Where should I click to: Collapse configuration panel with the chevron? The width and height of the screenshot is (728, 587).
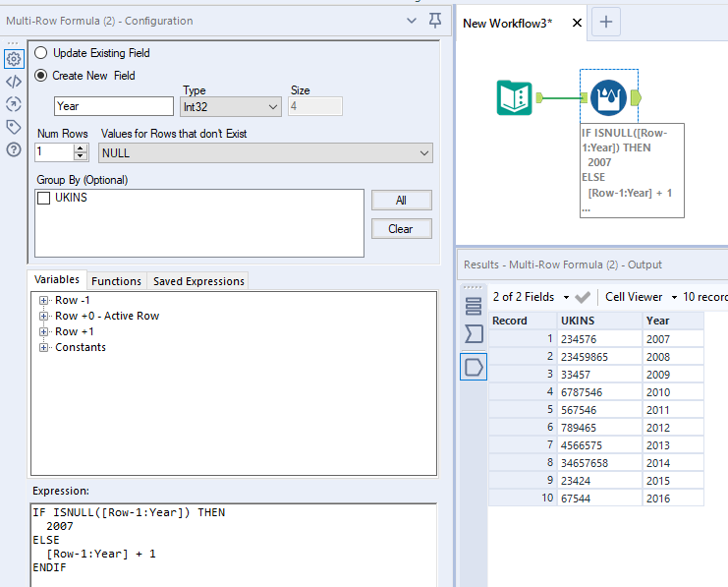[412, 21]
